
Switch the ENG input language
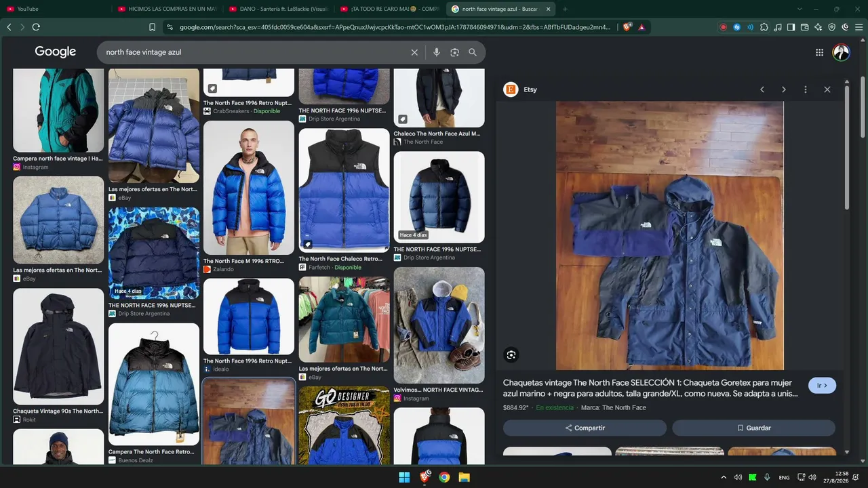click(x=785, y=478)
